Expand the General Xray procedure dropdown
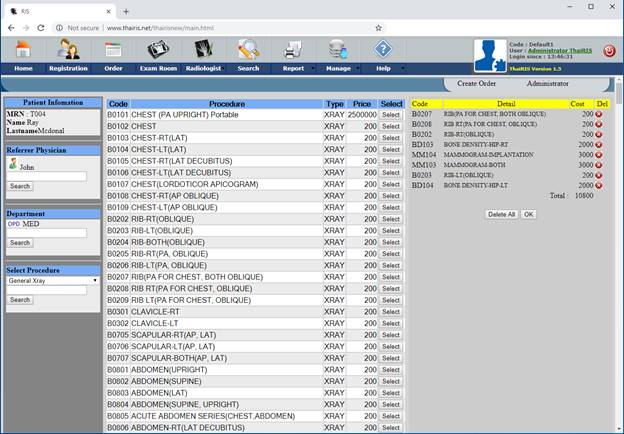This screenshot has height=434, width=624. tap(52, 281)
